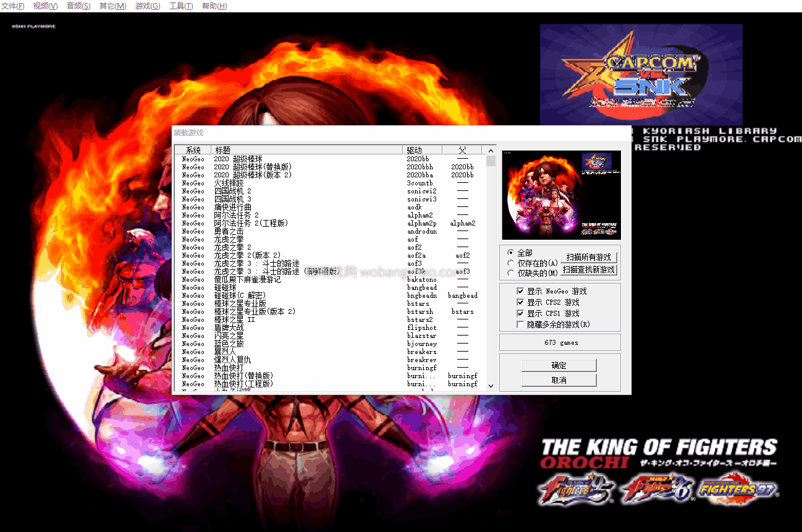
Task: Sort the list by 系统 column header
Action: 193,150
